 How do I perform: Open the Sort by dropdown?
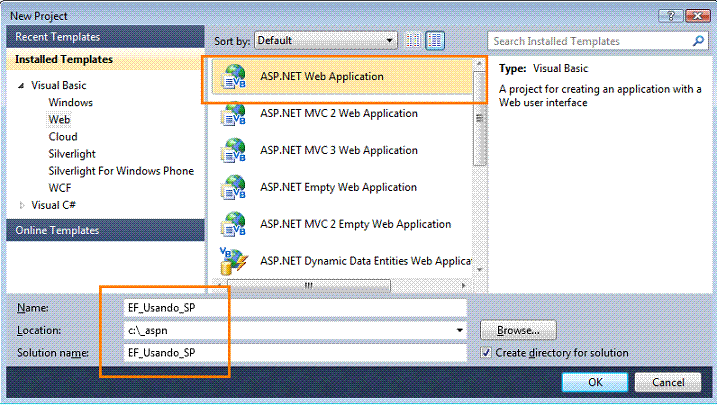(x=326, y=41)
